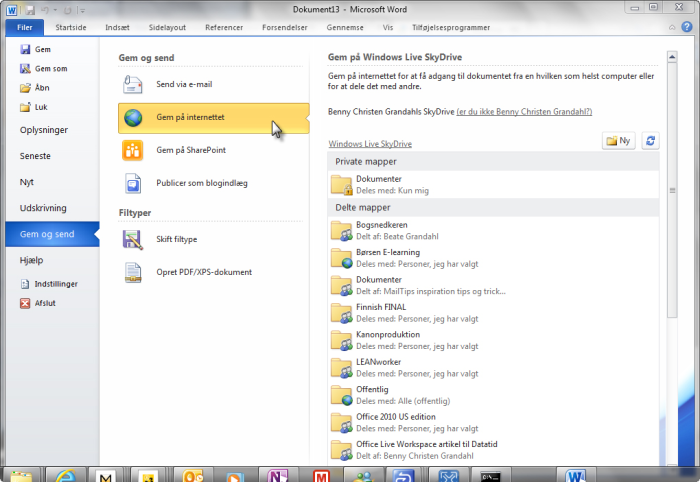Click the folder list scrollbar thumb

(x=672, y=191)
